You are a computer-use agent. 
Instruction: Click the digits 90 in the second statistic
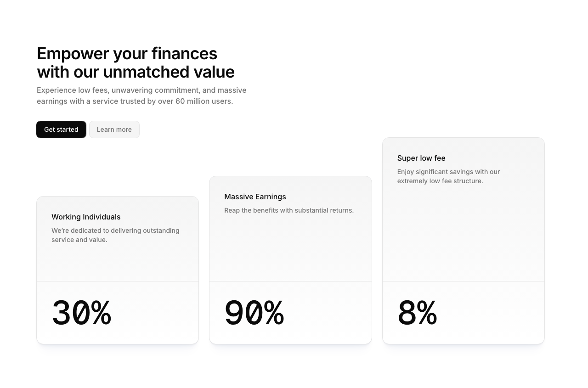pyautogui.click(x=243, y=313)
